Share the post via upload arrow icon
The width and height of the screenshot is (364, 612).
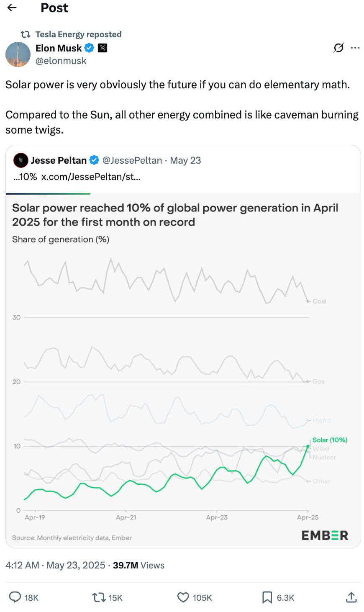pyautogui.click(x=351, y=597)
